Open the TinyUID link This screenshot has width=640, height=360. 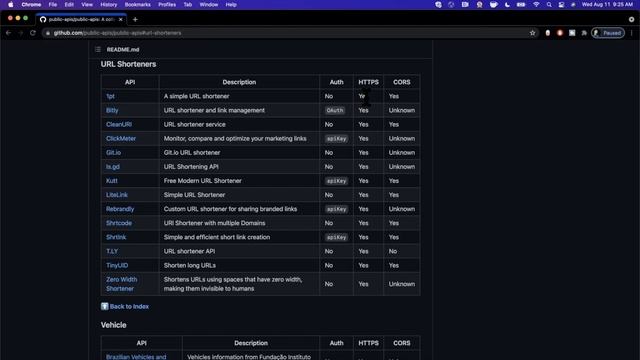[x=117, y=265]
